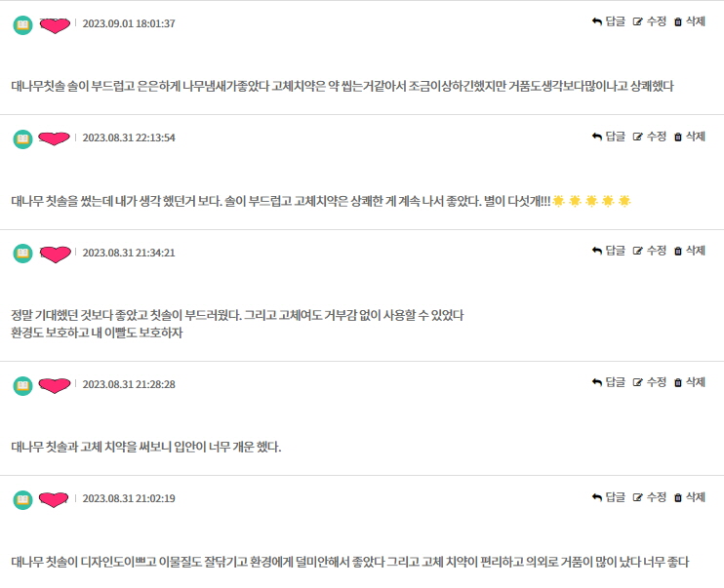Delete the 21:34:21 comment
The image size is (724, 588).
click(690, 251)
